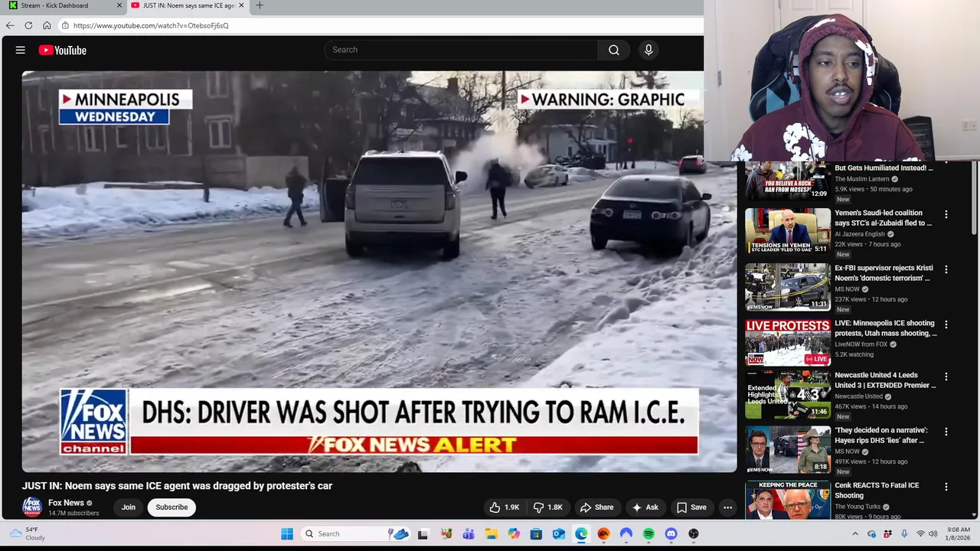980x551 pixels.
Task: Open options menu for Cenk REACTS video
Action: click(946, 487)
